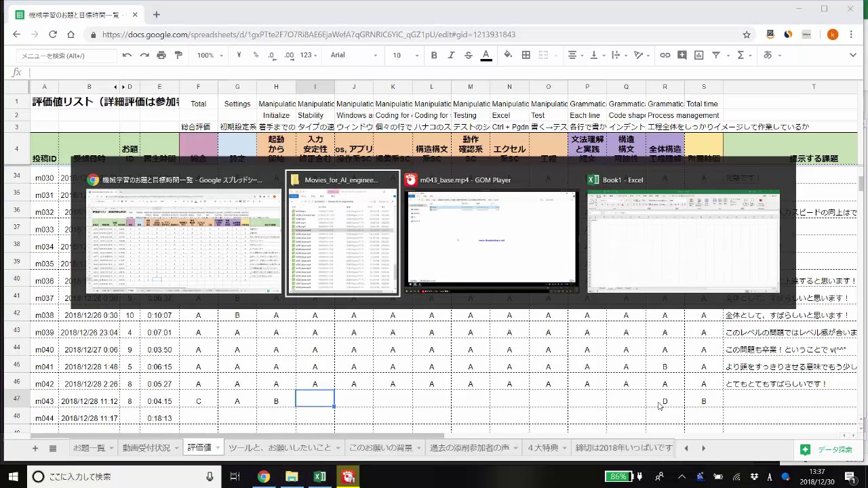Insert a link with the toolbar icon
This screenshot has height=488, width=868.
(x=665, y=55)
